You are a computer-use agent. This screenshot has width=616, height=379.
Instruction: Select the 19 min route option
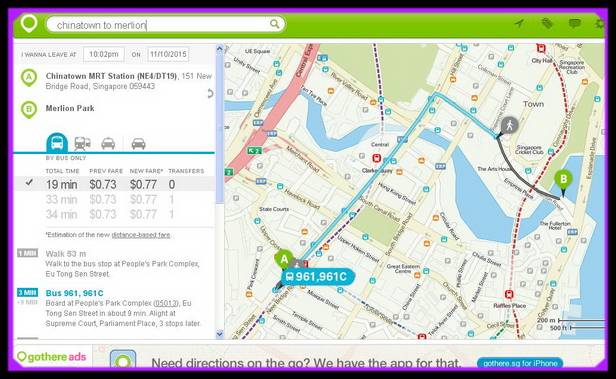[x=114, y=184]
